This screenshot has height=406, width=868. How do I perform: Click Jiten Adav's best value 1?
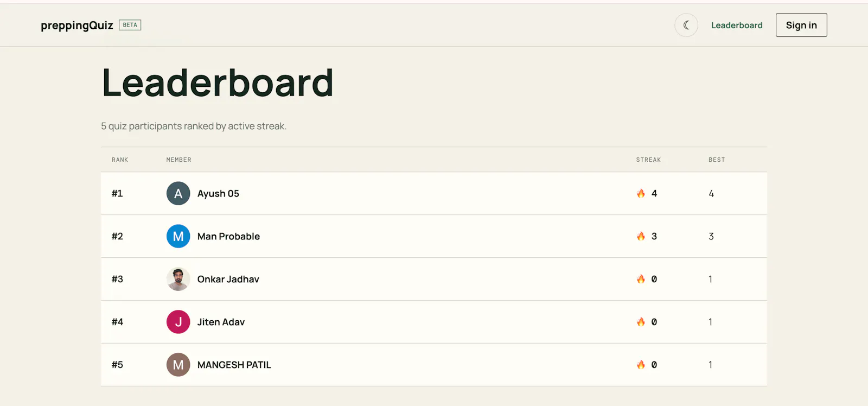click(x=710, y=322)
